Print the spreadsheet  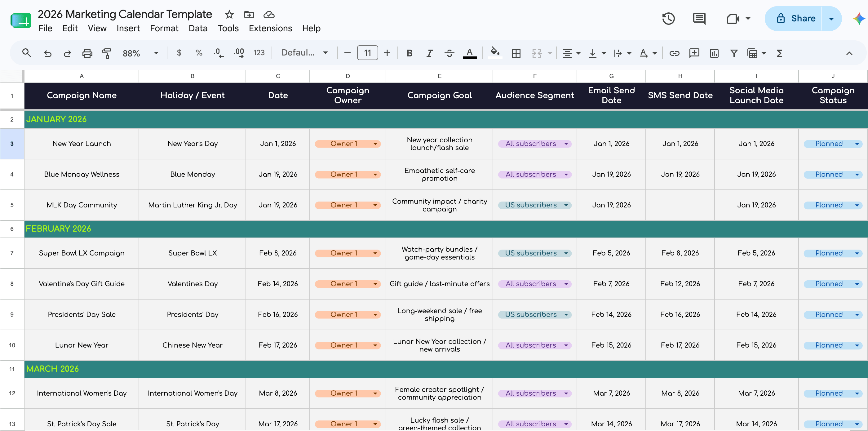click(x=87, y=53)
